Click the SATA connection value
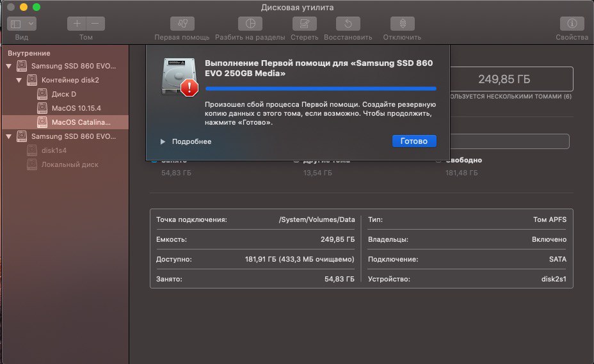Image resolution: width=594 pixels, height=364 pixels. [x=558, y=259]
